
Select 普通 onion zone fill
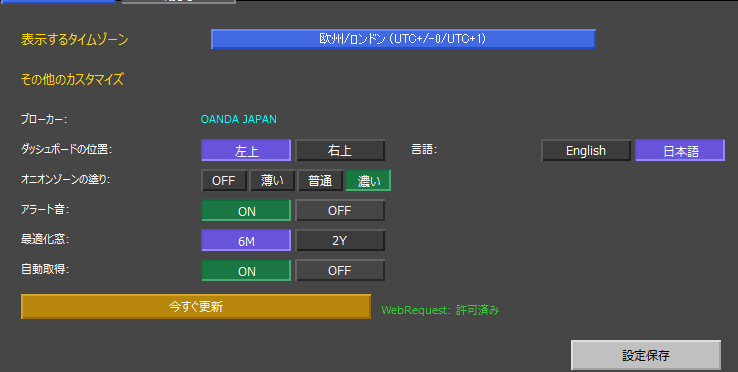[x=320, y=180]
